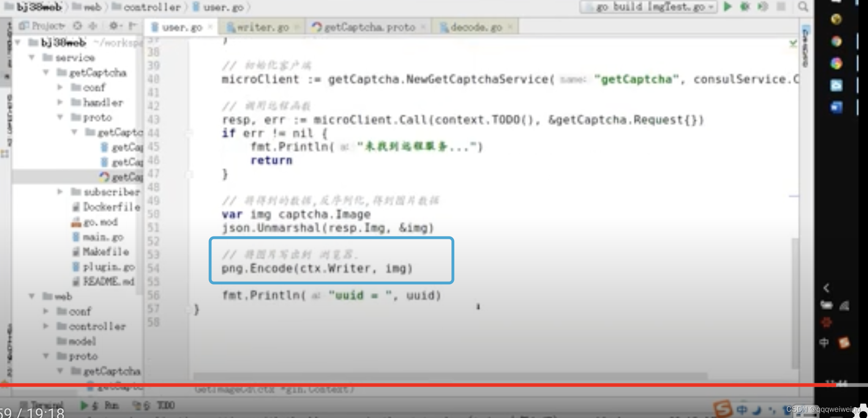Click the return statement on line 46
868x418 pixels.
[x=271, y=161]
